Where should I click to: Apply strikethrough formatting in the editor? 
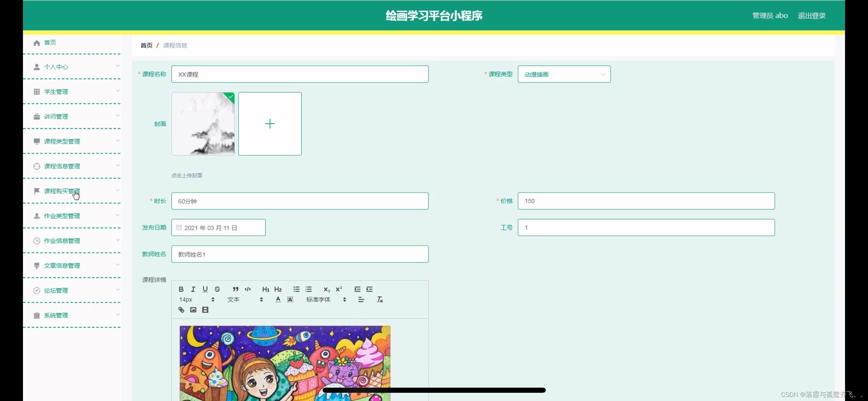pos(217,289)
